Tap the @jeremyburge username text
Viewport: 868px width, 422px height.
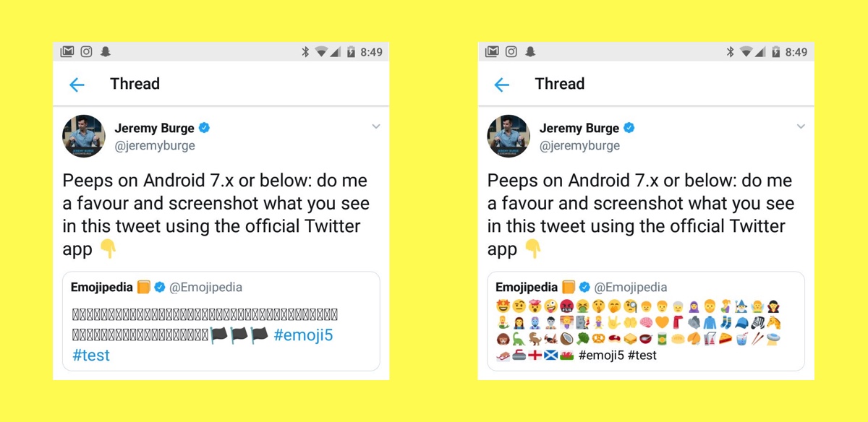[x=155, y=145]
